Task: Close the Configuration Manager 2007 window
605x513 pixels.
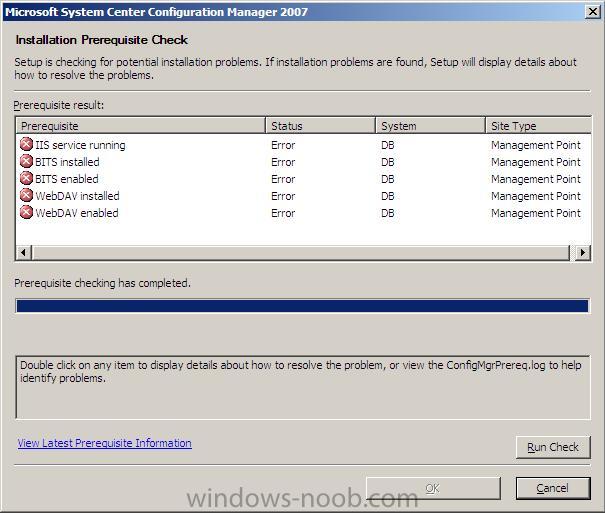Action: click(593, 12)
